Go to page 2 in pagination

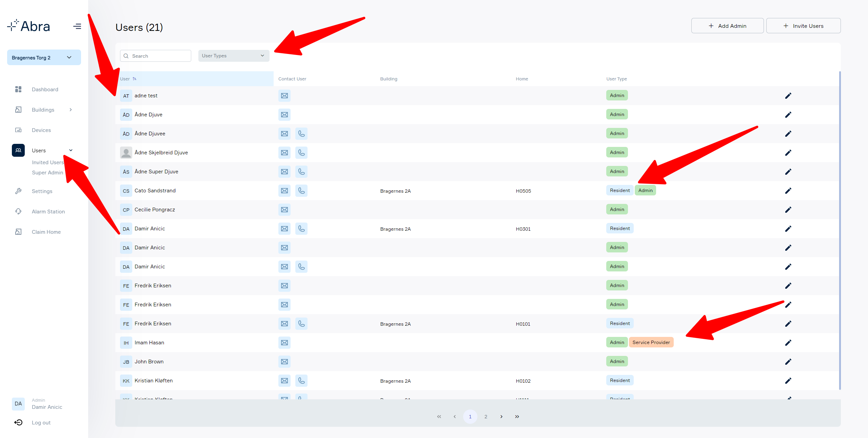point(486,417)
